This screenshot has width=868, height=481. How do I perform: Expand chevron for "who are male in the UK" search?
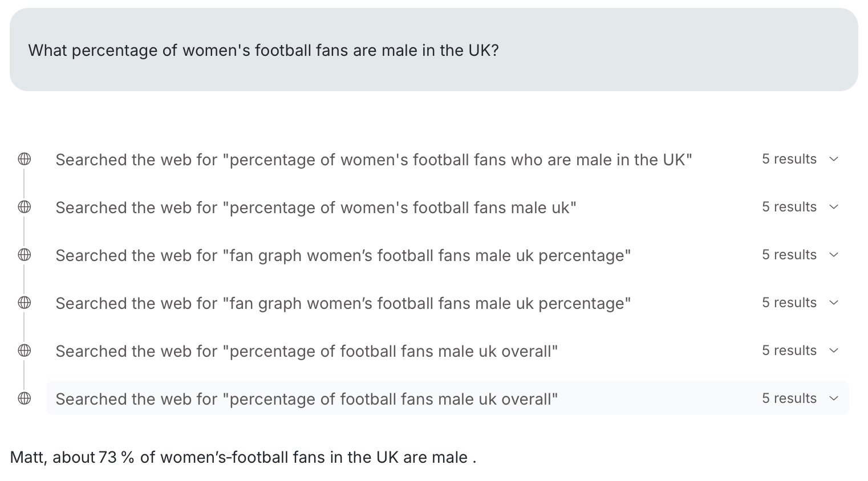click(834, 160)
